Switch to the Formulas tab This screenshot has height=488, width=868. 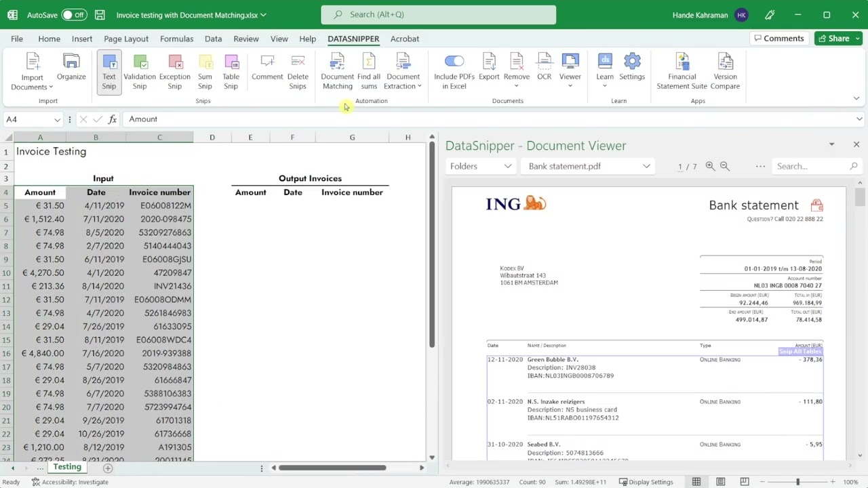pos(176,39)
